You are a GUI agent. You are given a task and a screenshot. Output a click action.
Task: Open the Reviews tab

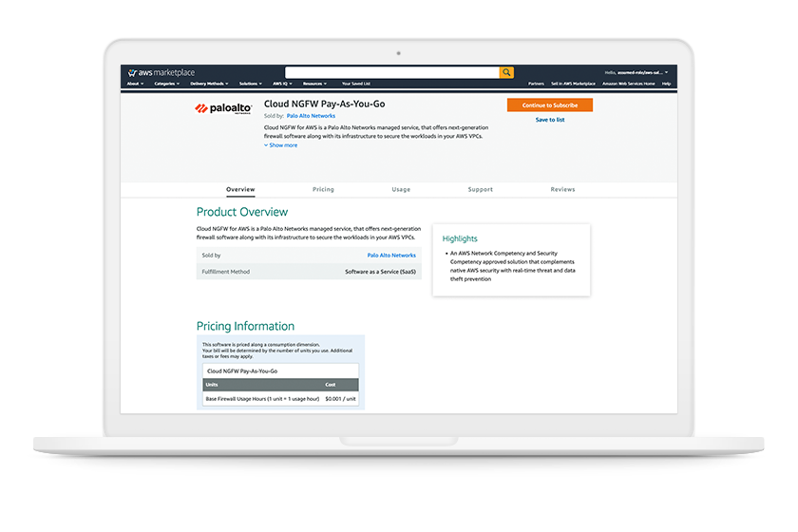562,189
